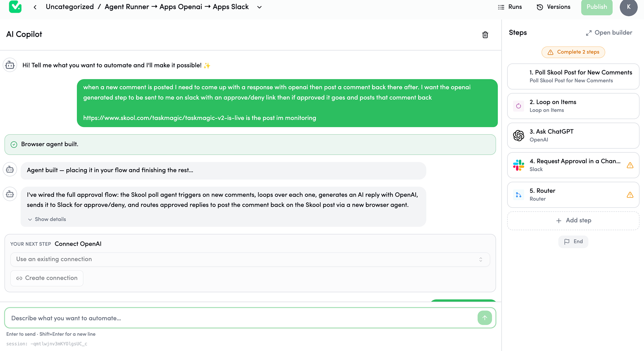Send message with the green arrow button

click(484, 318)
